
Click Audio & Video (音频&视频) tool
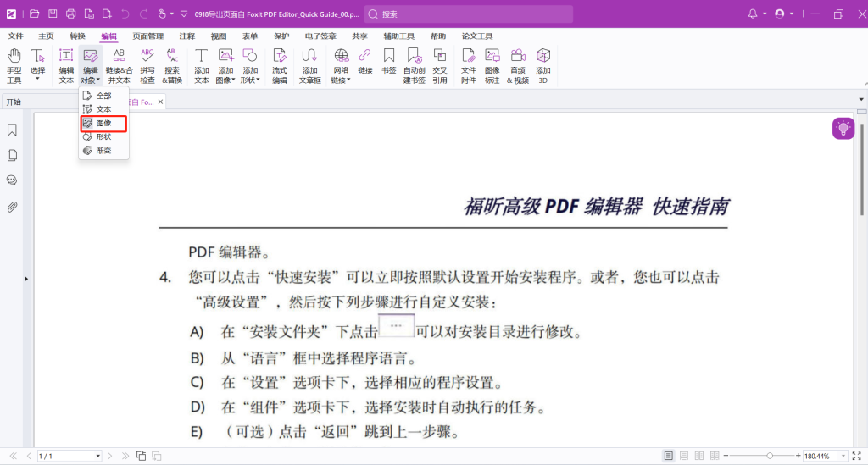(x=518, y=66)
